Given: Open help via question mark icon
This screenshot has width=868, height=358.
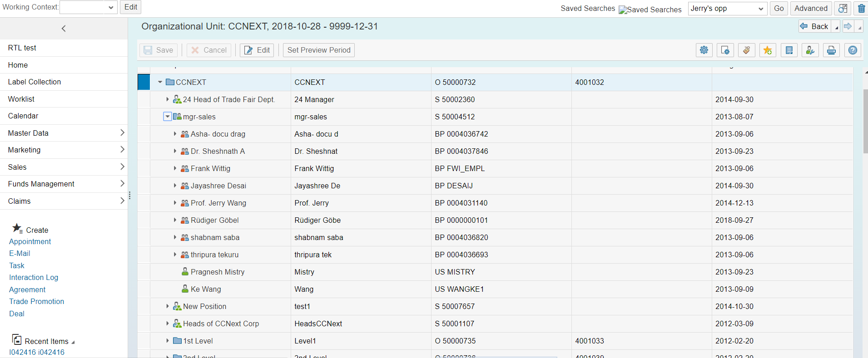Looking at the screenshot, I should point(853,50).
